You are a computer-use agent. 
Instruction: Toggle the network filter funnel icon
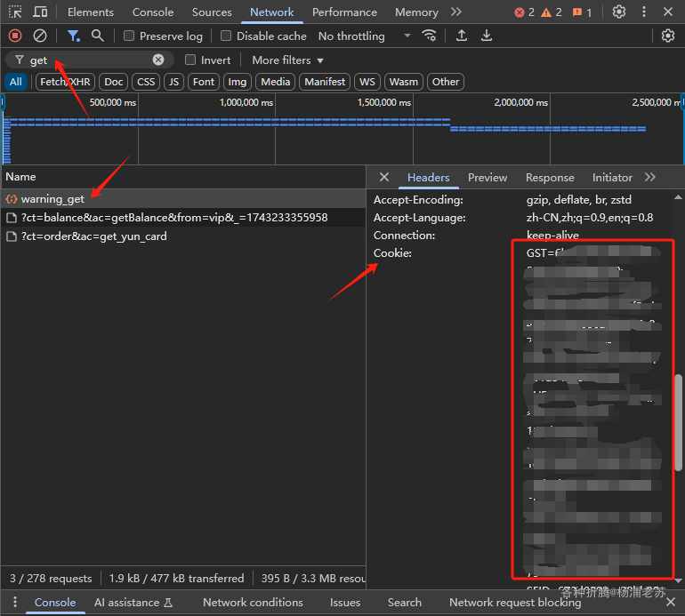tap(74, 36)
